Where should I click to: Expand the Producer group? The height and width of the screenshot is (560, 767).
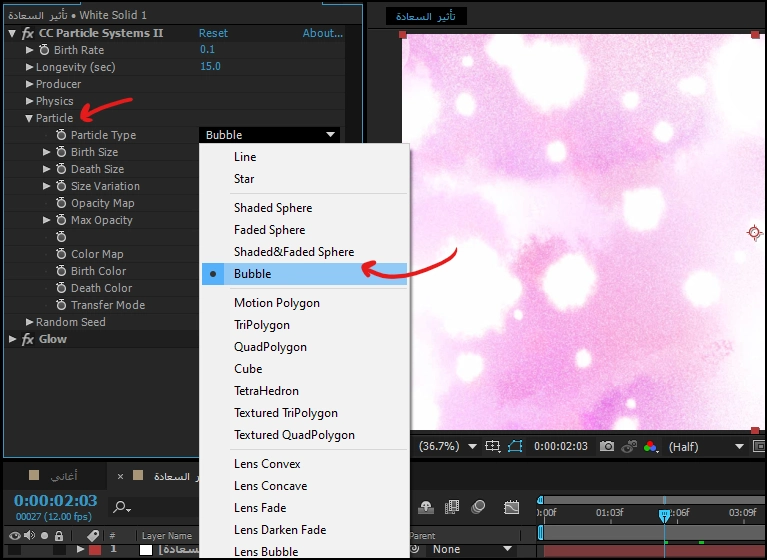tap(29, 84)
